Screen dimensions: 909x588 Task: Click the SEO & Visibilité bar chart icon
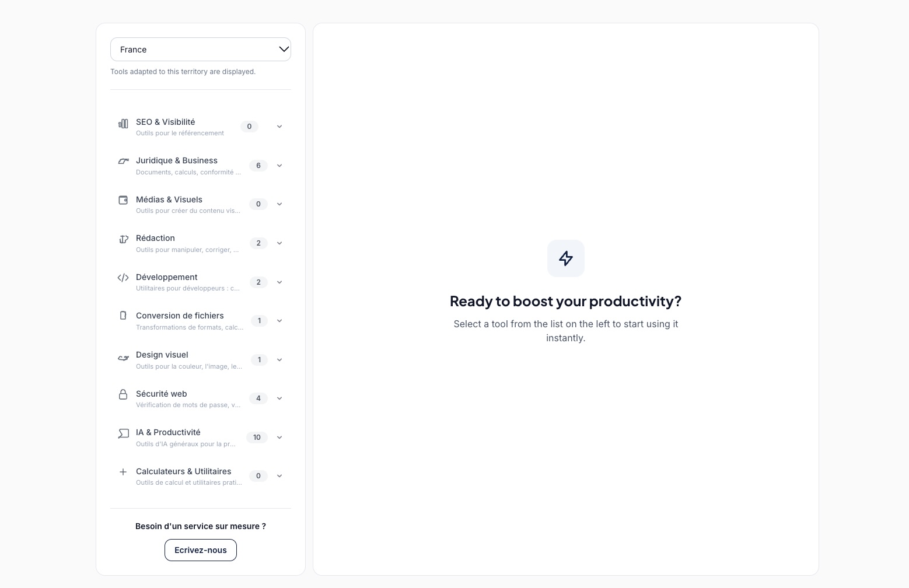[123, 124]
